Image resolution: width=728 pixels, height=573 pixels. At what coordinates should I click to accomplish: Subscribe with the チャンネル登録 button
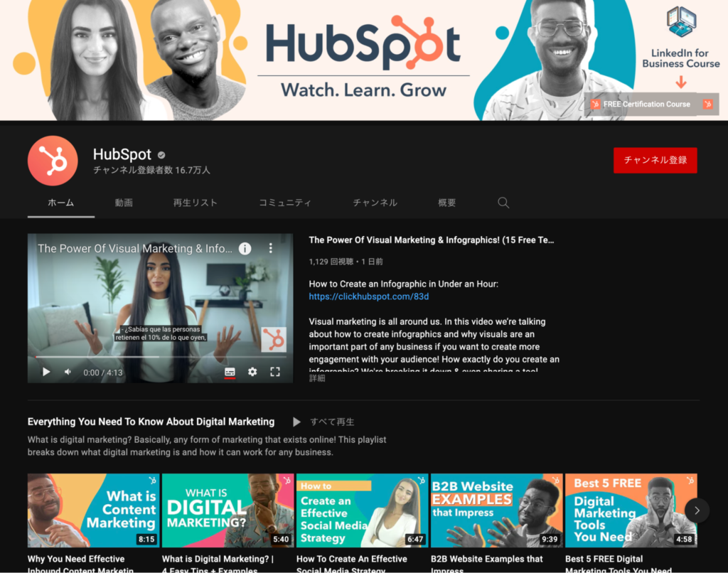tap(655, 160)
